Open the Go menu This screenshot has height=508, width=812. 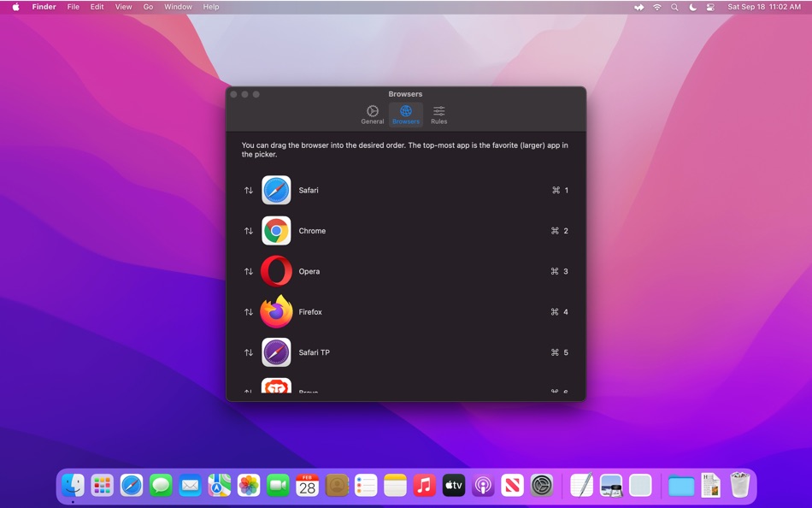(148, 7)
